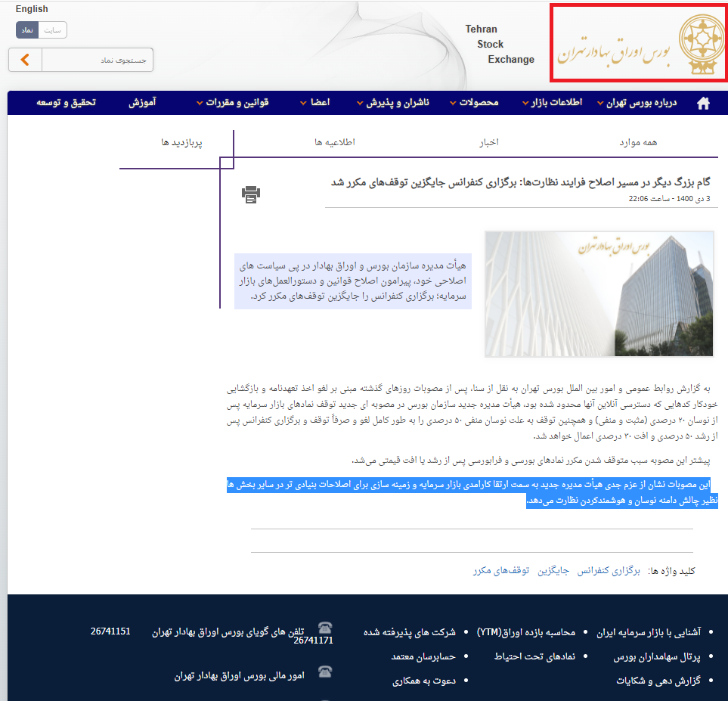This screenshot has height=701, width=728.
Task: Click the article summary box text
Action: (x=353, y=281)
